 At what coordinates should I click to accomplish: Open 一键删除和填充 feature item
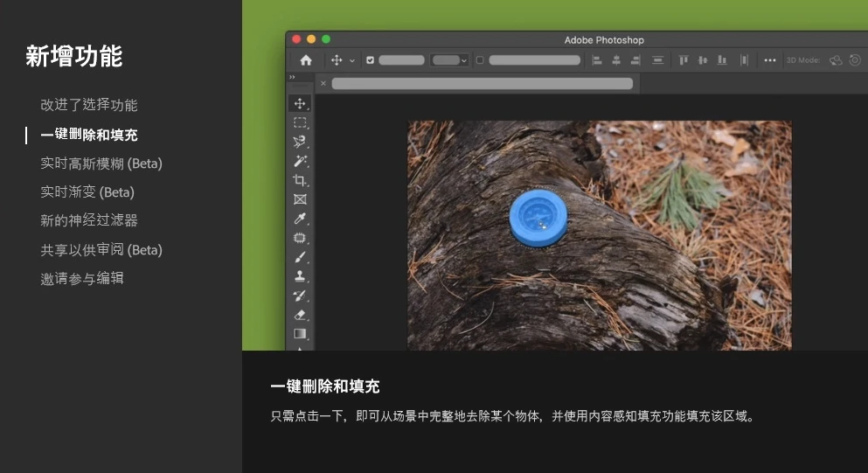coord(88,135)
